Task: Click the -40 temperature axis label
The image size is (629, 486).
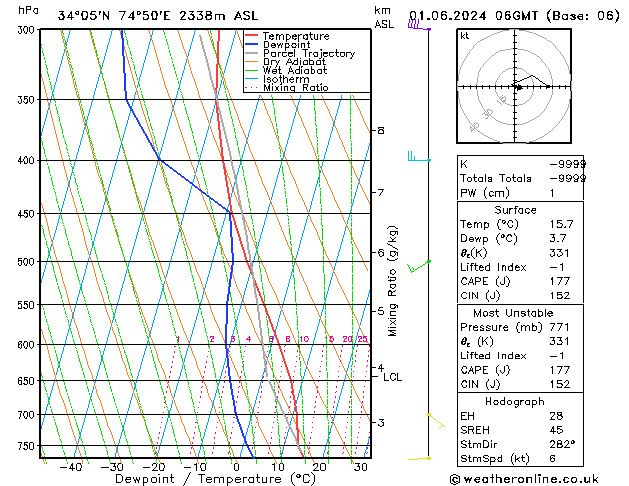Action: click(x=71, y=467)
